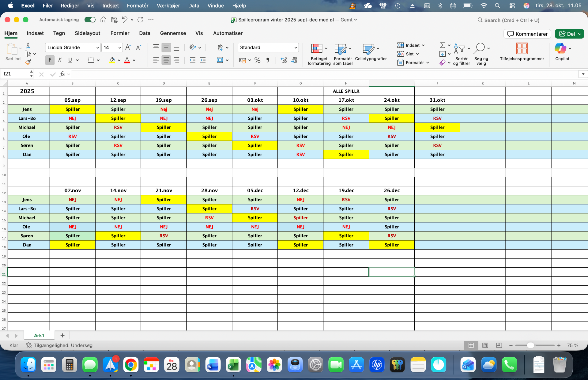Click the yellow fill color swatch

tap(112, 60)
